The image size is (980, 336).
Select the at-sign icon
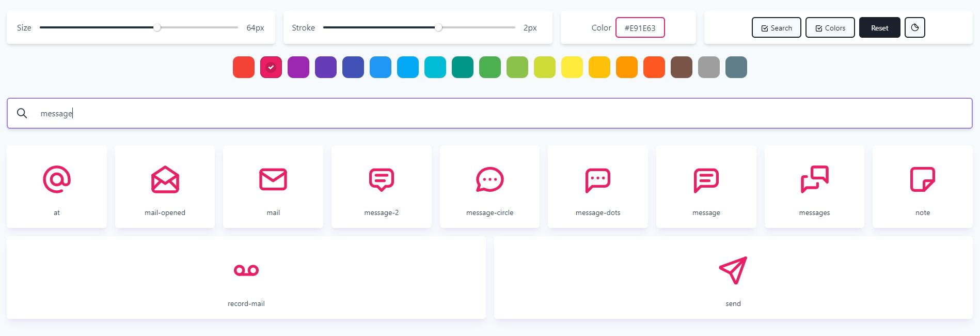57,180
